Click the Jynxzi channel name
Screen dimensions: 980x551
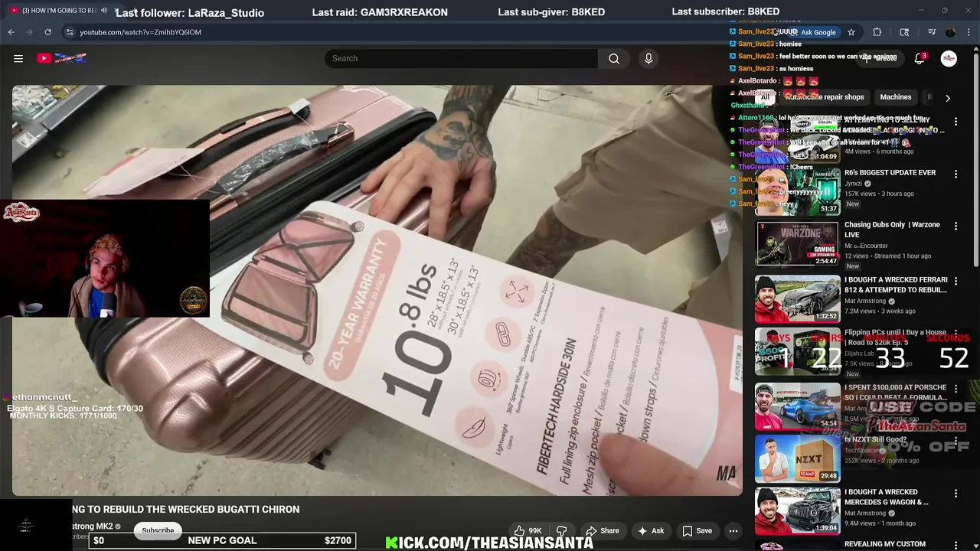click(853, 184)
